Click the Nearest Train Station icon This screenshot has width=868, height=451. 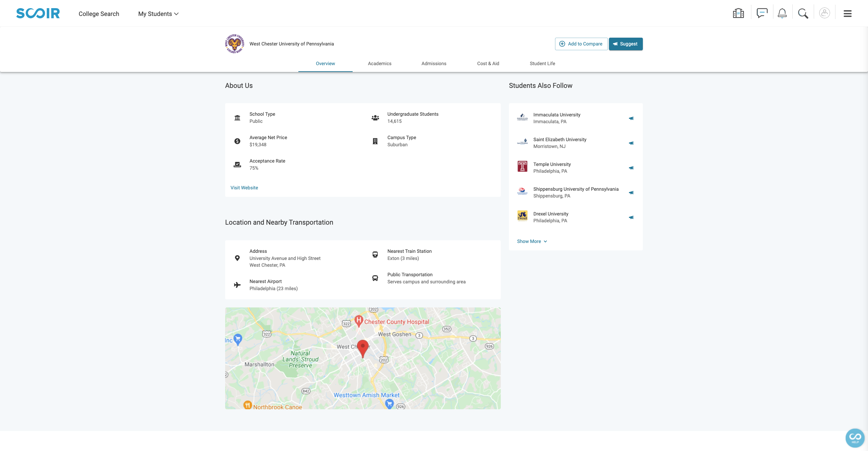[375, 255]
